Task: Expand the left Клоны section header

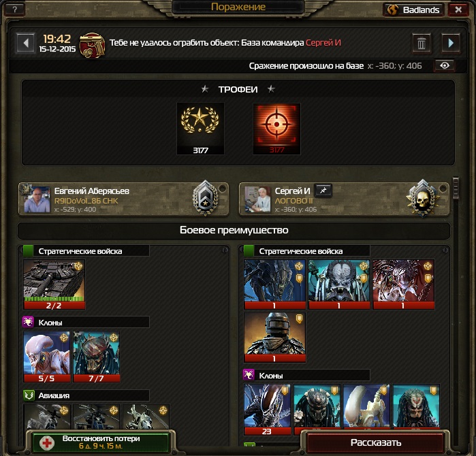Action: [86, 322]
